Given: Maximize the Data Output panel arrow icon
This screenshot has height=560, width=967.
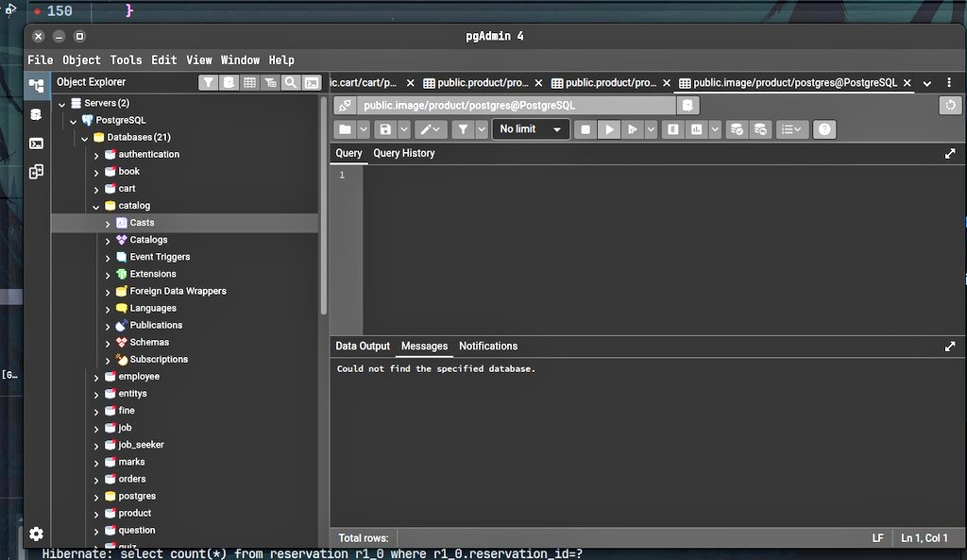Looking at the screenshot, I should [950, 347].
